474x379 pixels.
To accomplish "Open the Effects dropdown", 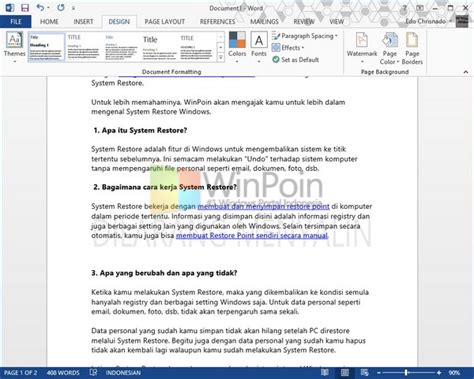I will click(x=288, y=48).
